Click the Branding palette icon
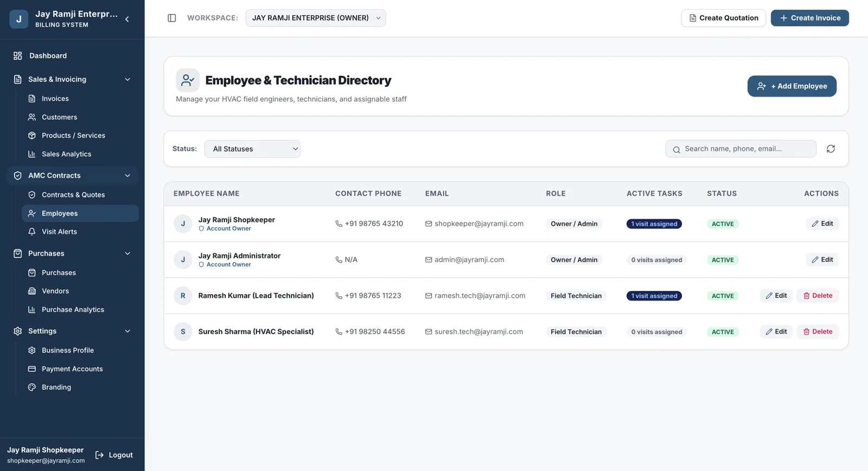 click(x=32, y=387)
